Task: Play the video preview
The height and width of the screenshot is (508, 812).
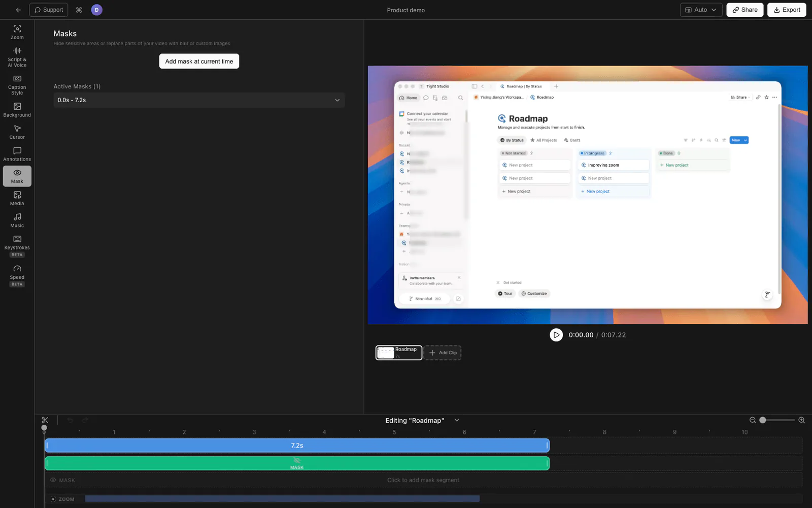Action: coord(556,335)
